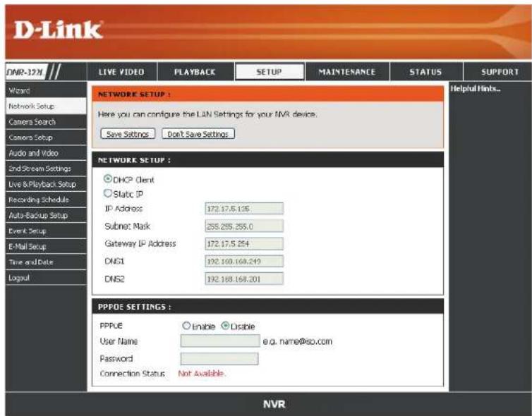Click the Subnet Mask field
Viewport: 532px width, 416px height.
[x=244, y=226]
